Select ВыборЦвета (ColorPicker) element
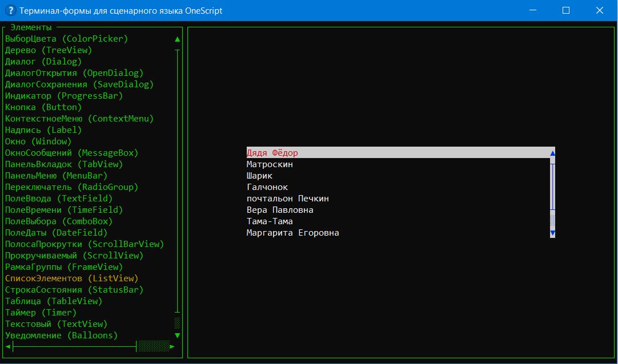Viewport: 618px width, 364px height. click(66, 39)
